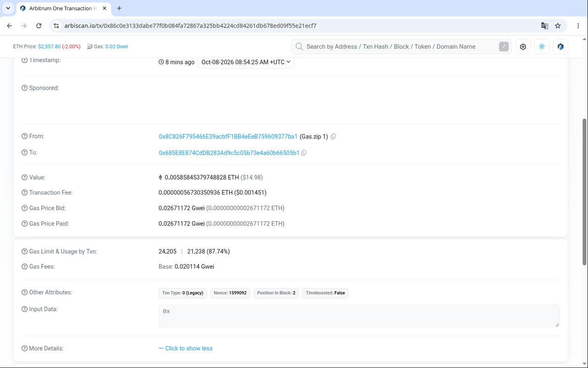Click the Txn Type: 0 (Legacy) badge
Screen dimensions: 588x368
[183, 293]
